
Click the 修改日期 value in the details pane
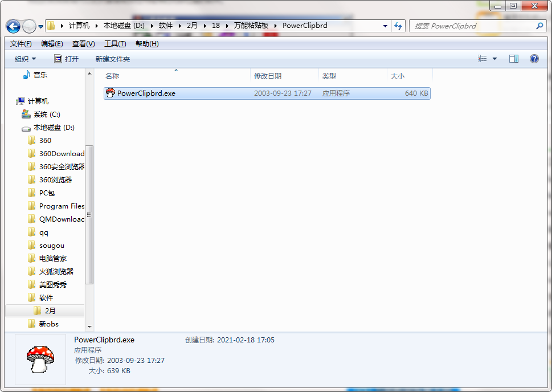tap(136, 360)
